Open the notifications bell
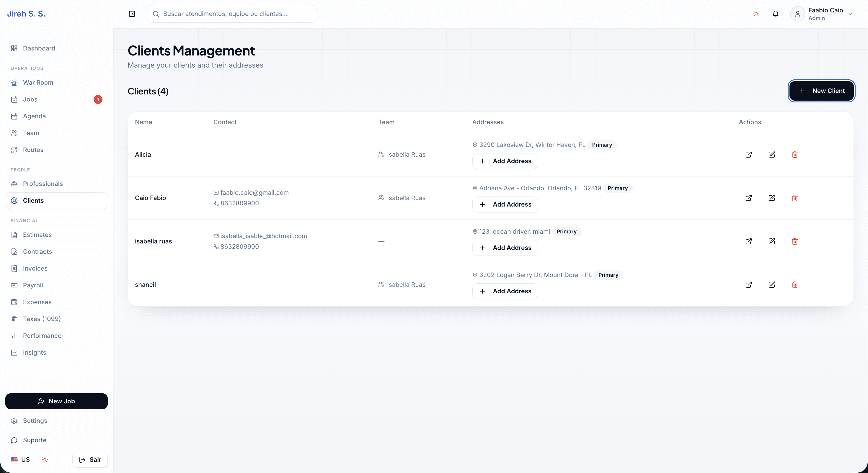 pyautogui.click(x=775, y=14)
